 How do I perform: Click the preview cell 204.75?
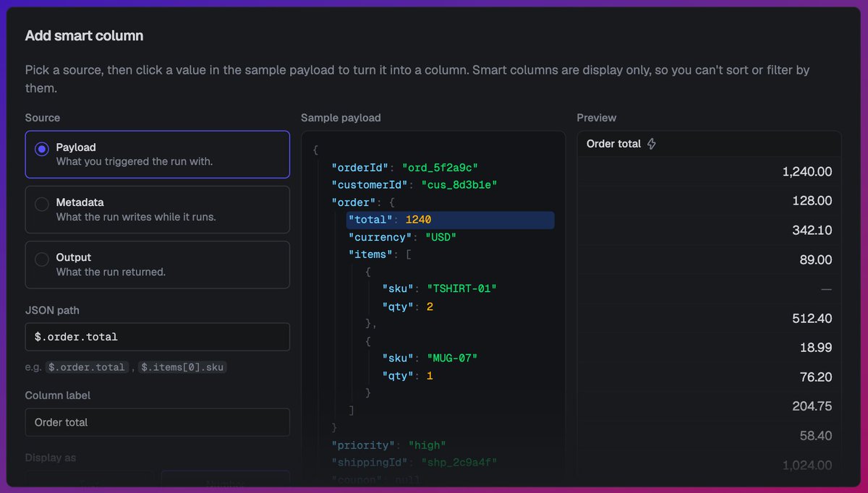[x=710, y=407]
